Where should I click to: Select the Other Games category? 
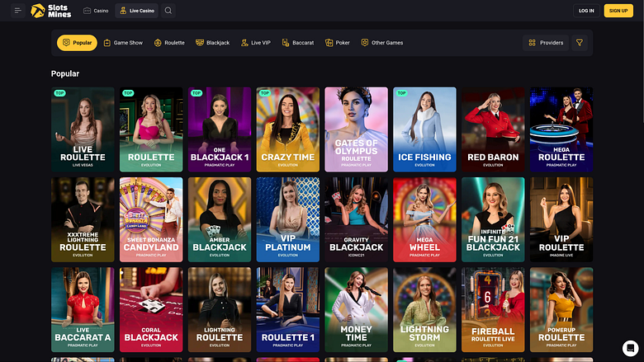pyautogui.click(x=382, y=43)
